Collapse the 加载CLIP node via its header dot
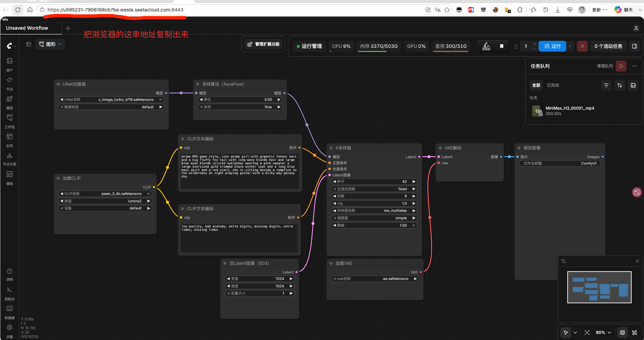Image resolution: width=644 pixels, height=340 pixels. click(59, 178)
